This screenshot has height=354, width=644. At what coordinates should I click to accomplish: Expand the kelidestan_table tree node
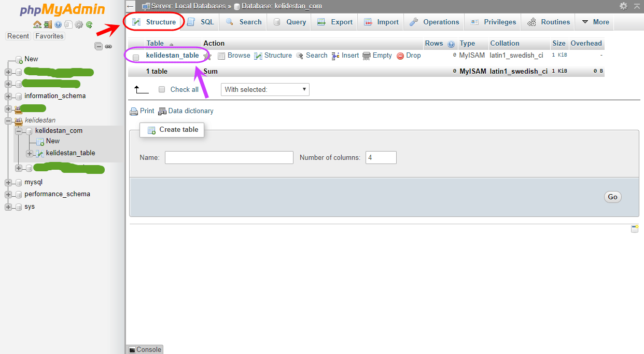coord(30,154)
